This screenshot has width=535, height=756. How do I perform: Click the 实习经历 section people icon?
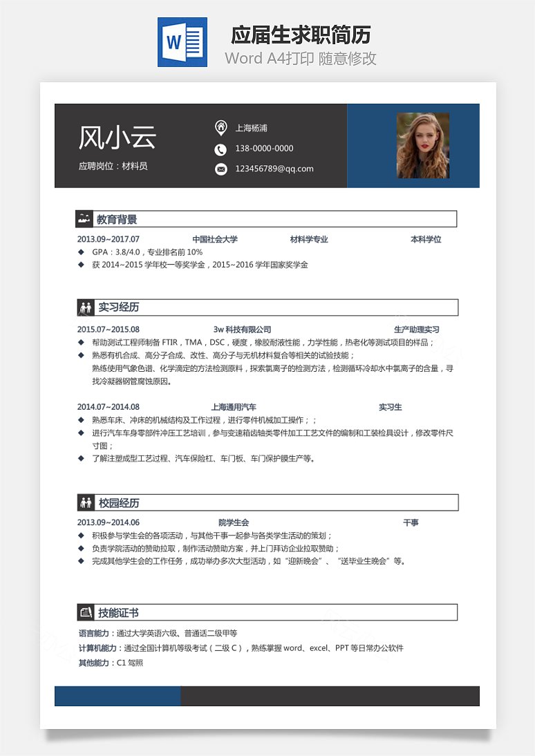click(86, 307)
